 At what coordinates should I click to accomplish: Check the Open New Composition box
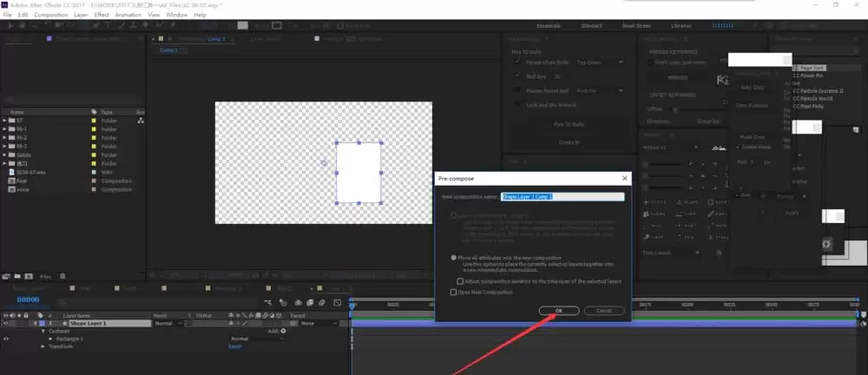(454, 292)
